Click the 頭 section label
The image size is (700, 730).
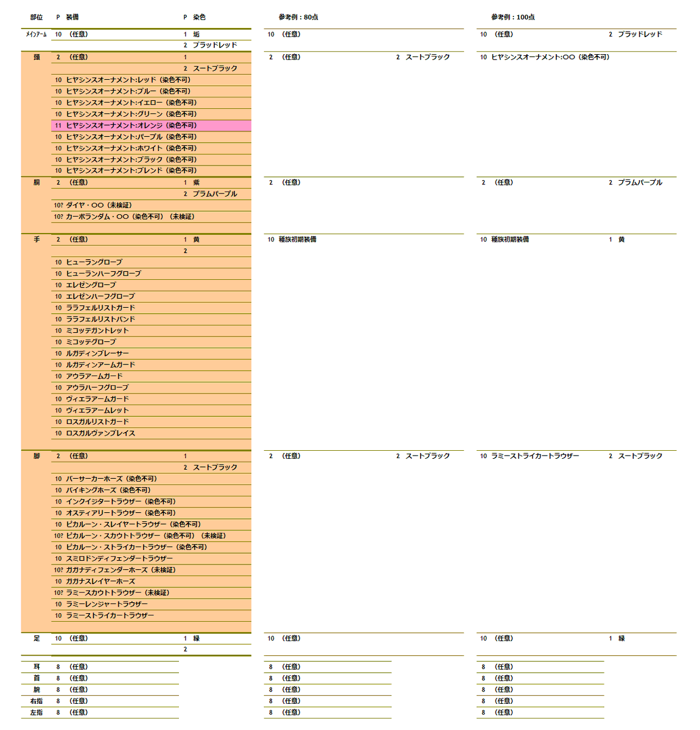(37, 57)
